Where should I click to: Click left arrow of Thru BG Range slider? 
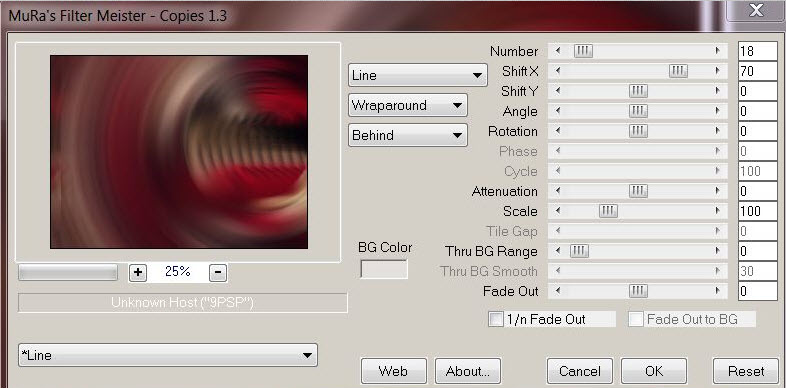558,251
